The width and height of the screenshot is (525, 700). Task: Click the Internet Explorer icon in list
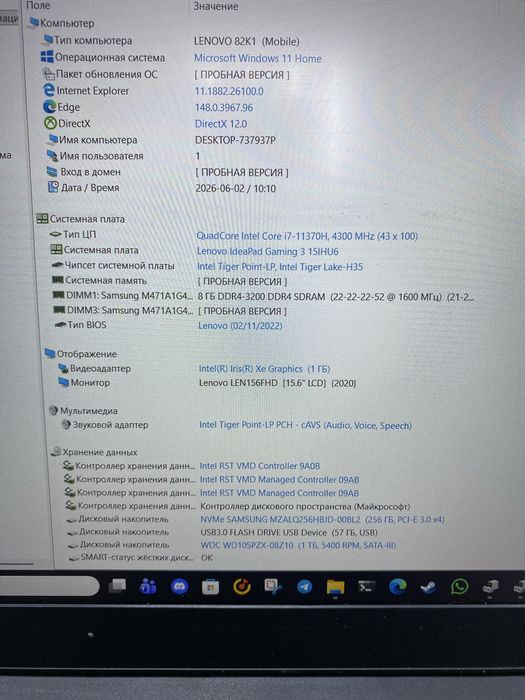click(x=49, y=90)
